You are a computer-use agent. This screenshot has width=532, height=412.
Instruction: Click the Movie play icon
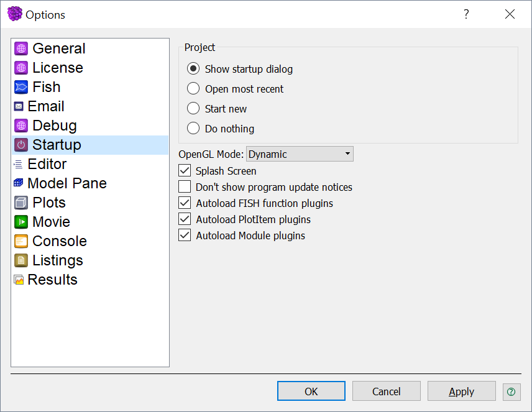coord(21,222)
